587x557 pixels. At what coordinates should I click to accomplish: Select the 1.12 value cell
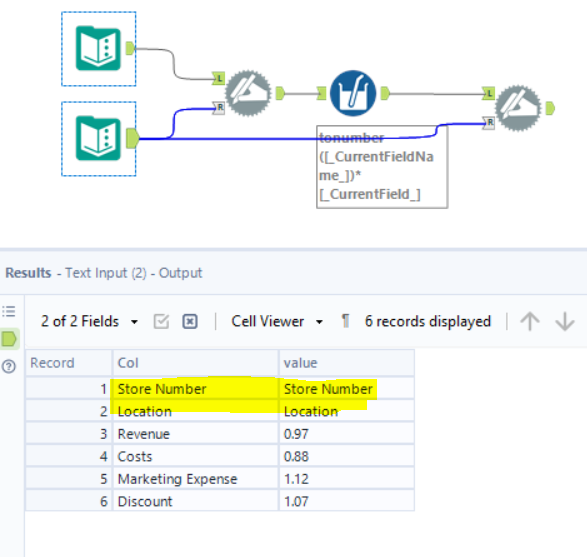click(347, 479)
